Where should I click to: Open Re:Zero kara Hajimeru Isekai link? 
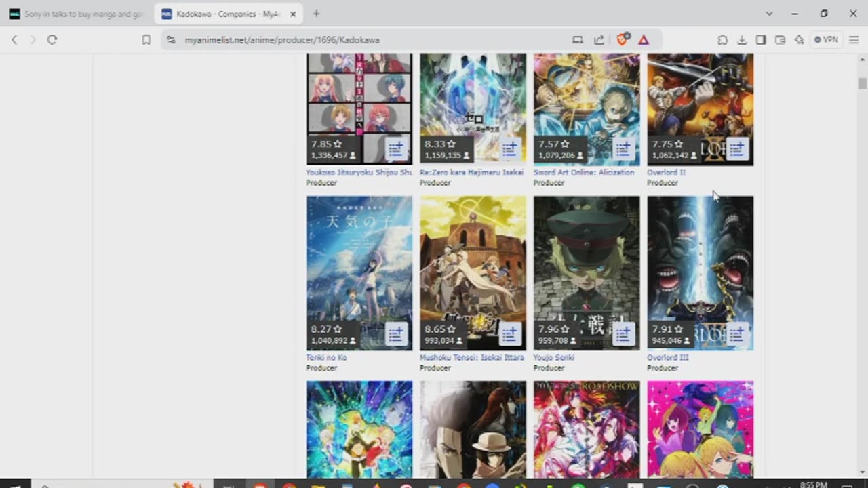tap(472, 172)
